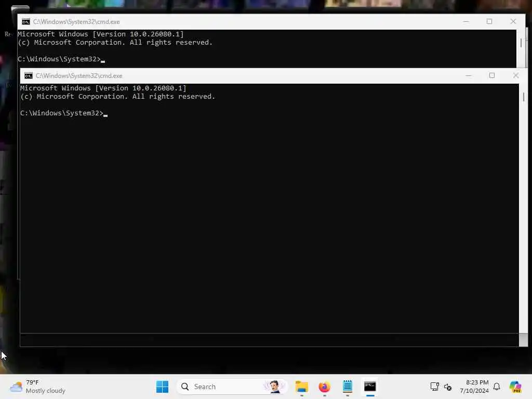532x399 pixels.
Task: Click the back window copyright line text
Action: click(115, 43)
